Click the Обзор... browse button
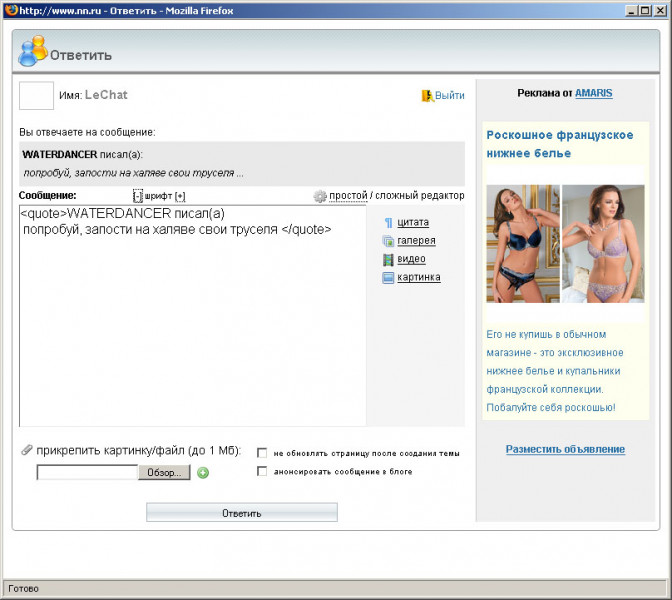This screenshot has height=600, width=672. pos(164,472)
